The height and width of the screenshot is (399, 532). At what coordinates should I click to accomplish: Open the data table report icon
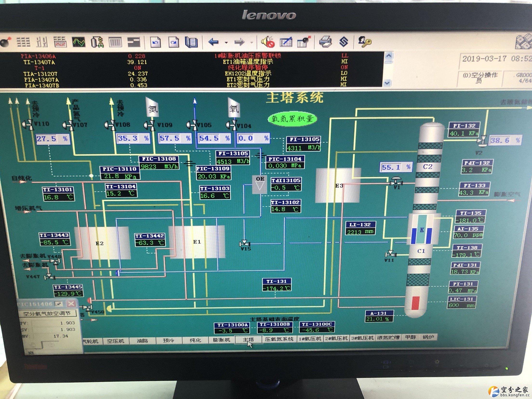[x=115, y=42]
